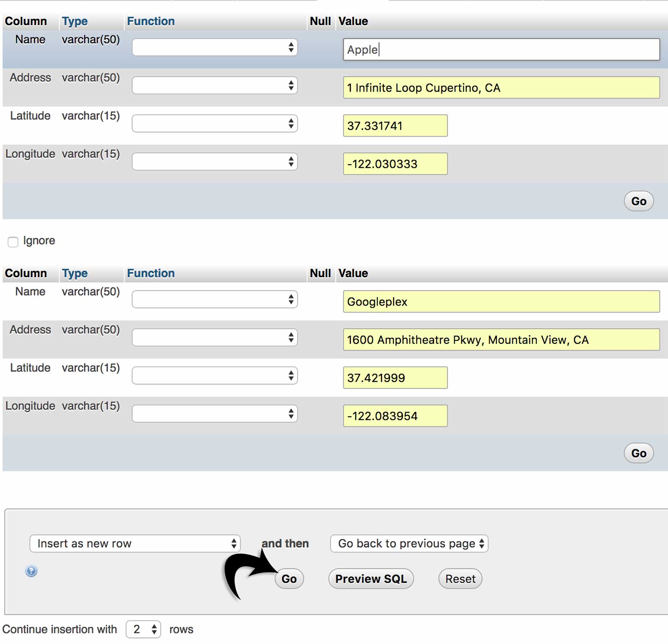Open Function dropdown for first Longitude row
The height and width of the screenshot is (644, 668).
[215, 162]
